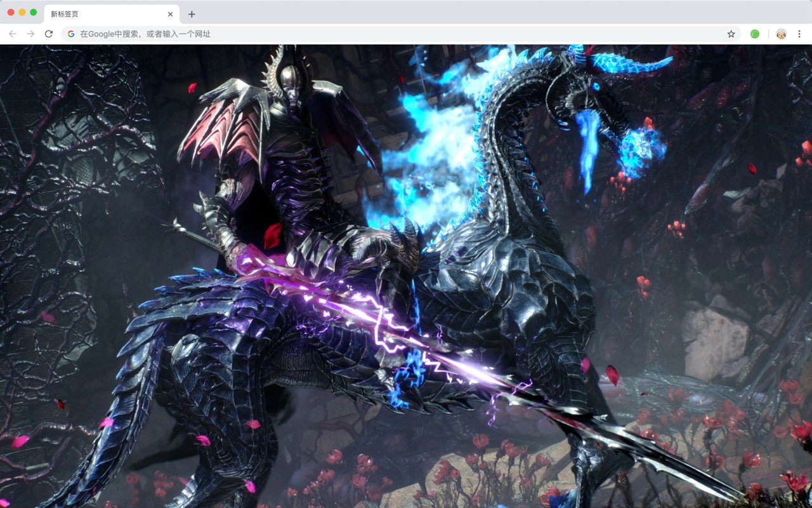
Task: Open a new tab with plus button
Action: point(192,14)
